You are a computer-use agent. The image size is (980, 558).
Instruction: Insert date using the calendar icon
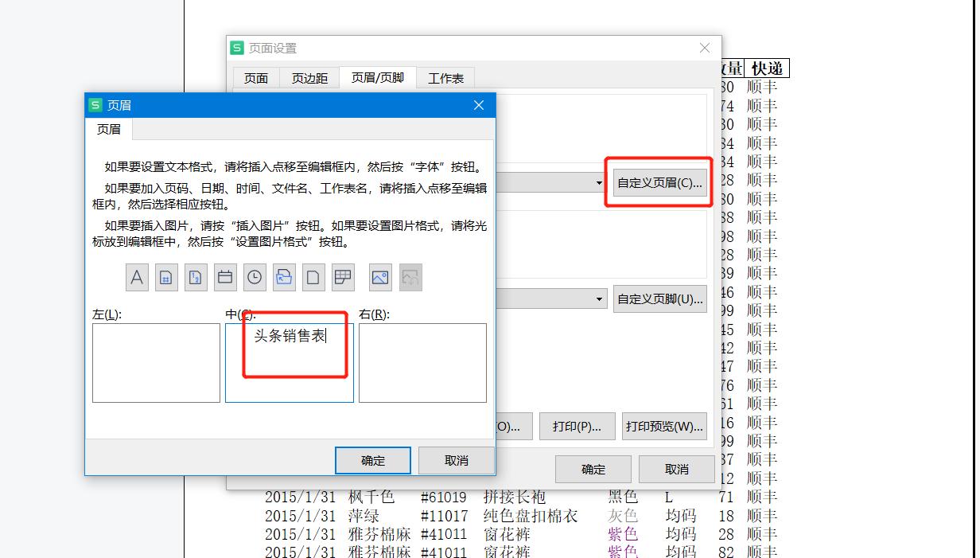(225, 277)
